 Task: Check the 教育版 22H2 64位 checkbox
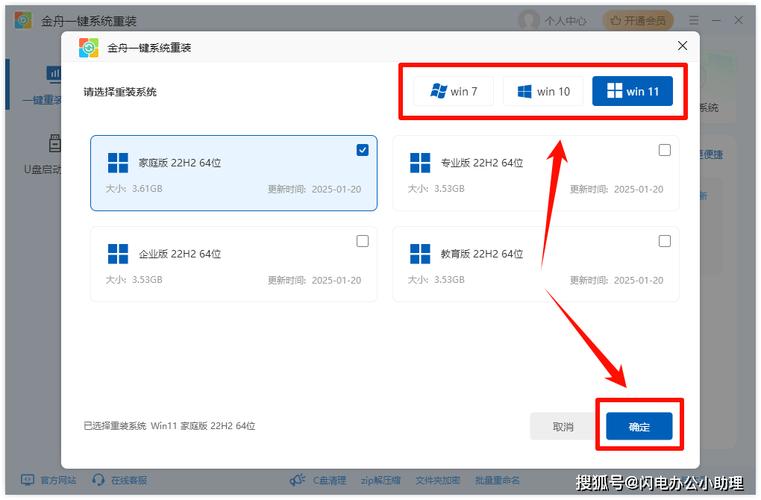click(x=664, y=241)
